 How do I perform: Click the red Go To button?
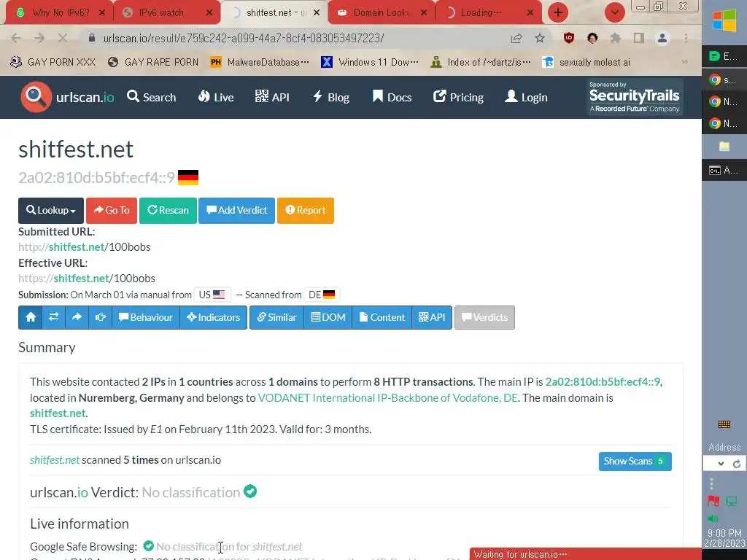point(112,211)
